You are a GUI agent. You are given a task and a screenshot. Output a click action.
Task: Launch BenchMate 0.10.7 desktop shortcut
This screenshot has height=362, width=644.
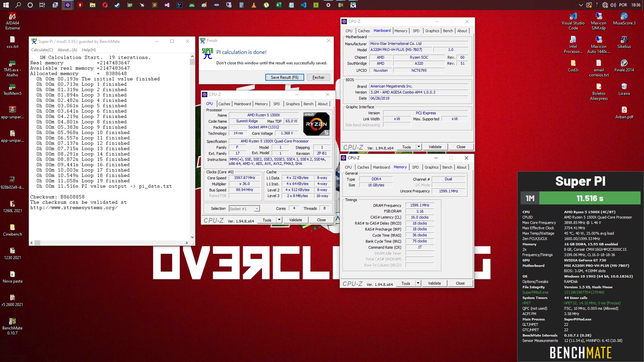tap(12, 326)
